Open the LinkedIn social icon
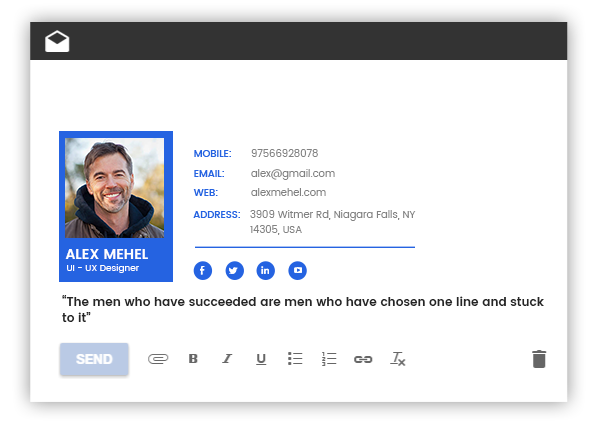The image size is (606, 430). [266, 270]
